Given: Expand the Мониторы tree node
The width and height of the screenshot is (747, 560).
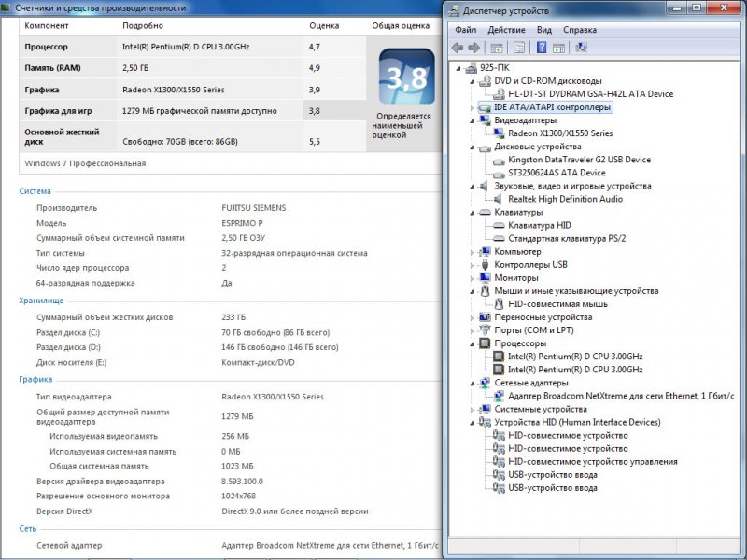Looking at the screenshot, I should click(472, 278).
